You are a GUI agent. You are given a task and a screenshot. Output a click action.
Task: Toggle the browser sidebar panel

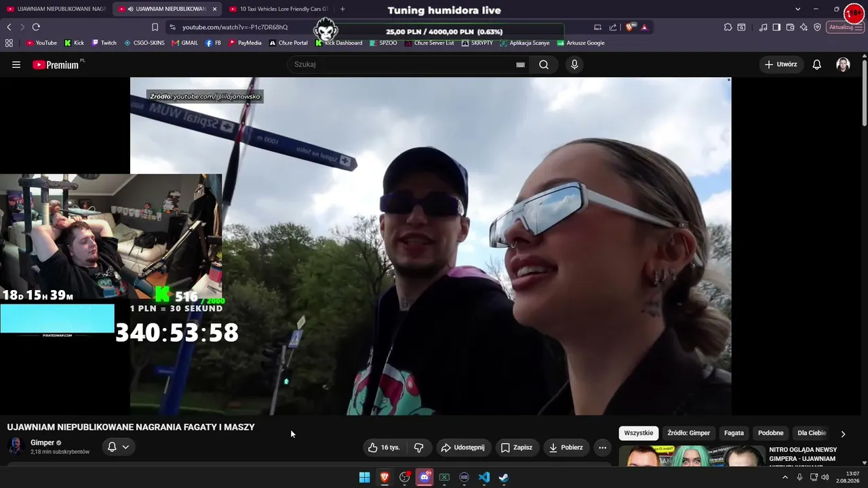pyautogui.click(x=776, y=27)
